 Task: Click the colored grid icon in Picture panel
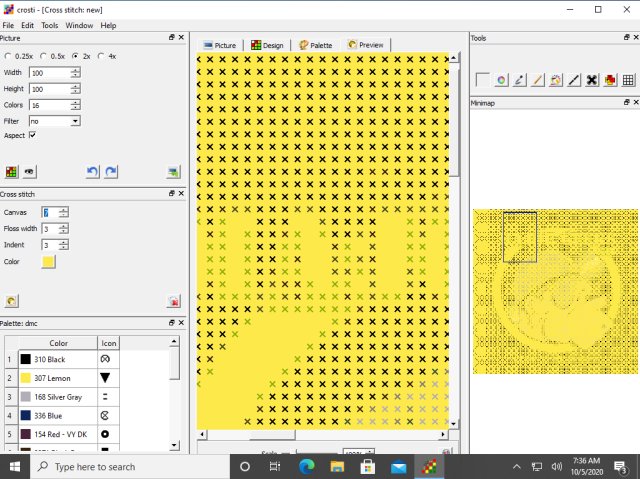11,172
